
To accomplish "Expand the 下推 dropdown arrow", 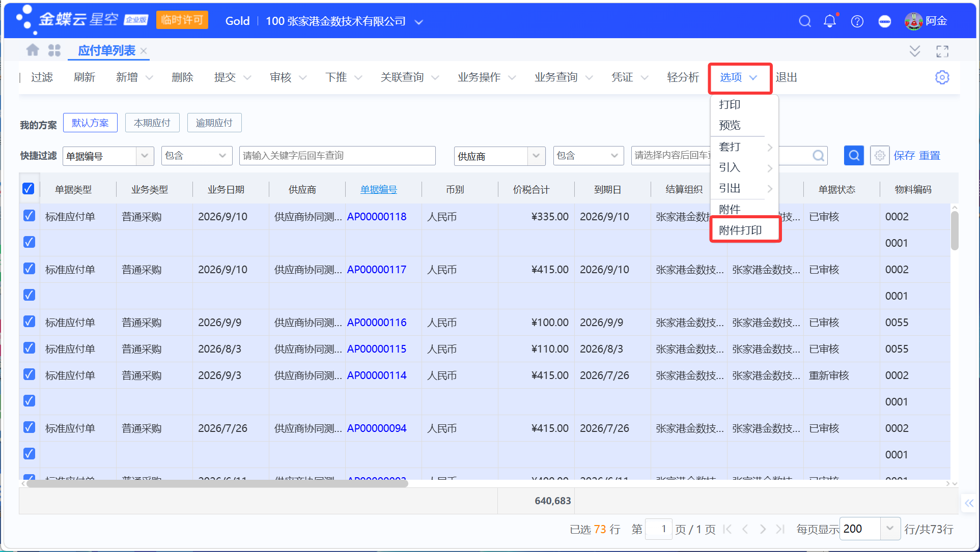I will [358, 78].
